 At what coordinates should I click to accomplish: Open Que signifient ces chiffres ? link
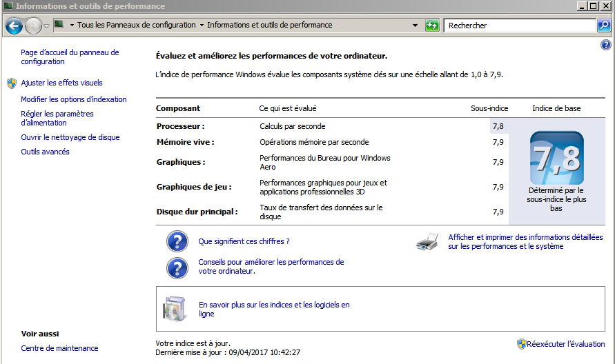pyautogui.click(x=244, y=241)
